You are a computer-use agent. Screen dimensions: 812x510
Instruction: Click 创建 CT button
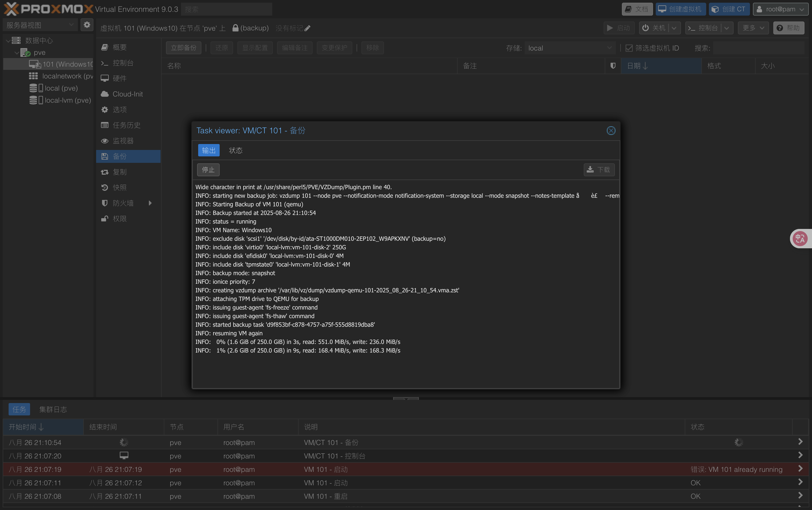729,9
